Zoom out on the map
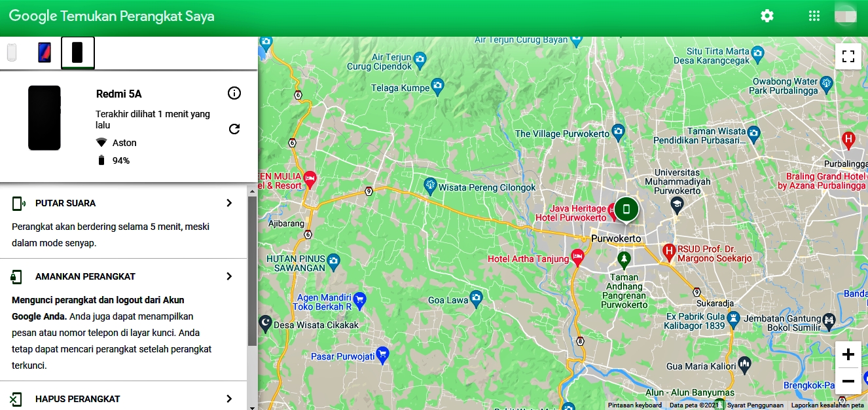This screenshot has width=868, height=410. 848,381
